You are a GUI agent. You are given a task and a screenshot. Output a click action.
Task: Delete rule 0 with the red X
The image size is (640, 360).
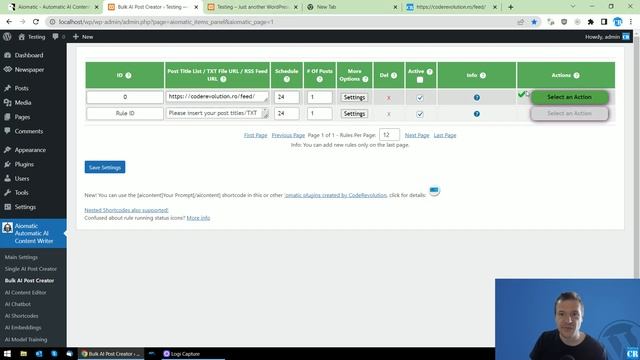tap(389, 98)
